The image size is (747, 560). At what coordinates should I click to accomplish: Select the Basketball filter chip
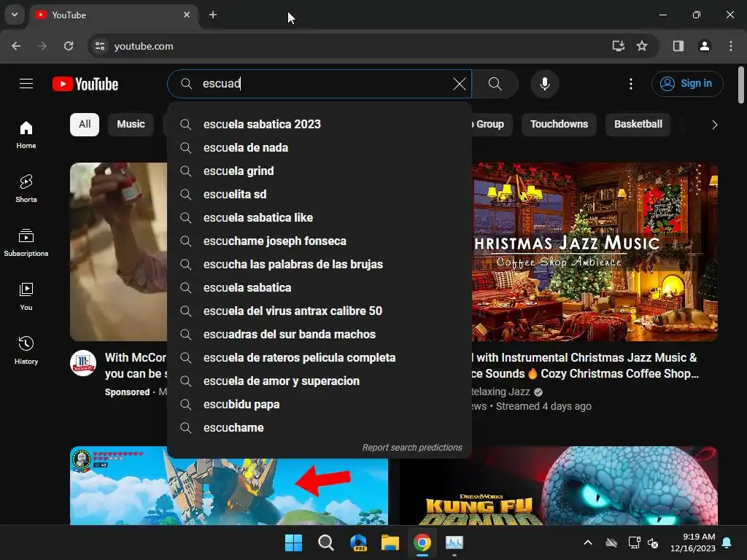point(638,124)
